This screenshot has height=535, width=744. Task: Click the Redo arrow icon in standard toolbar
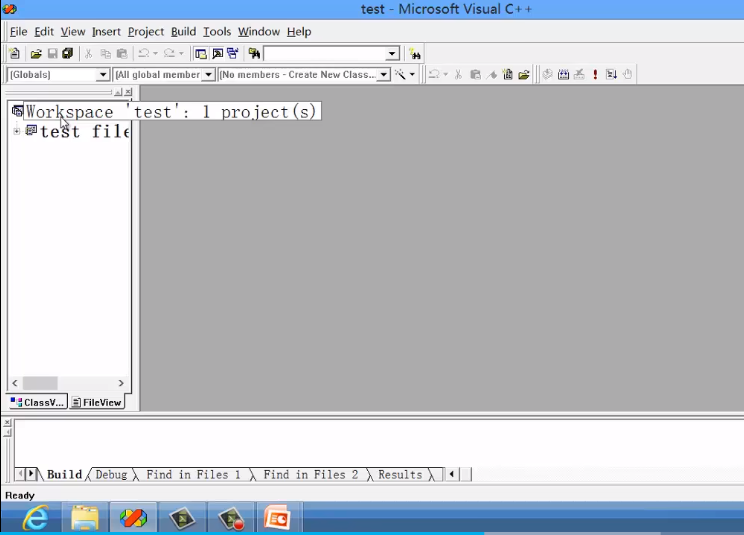(x=169, y=54)
